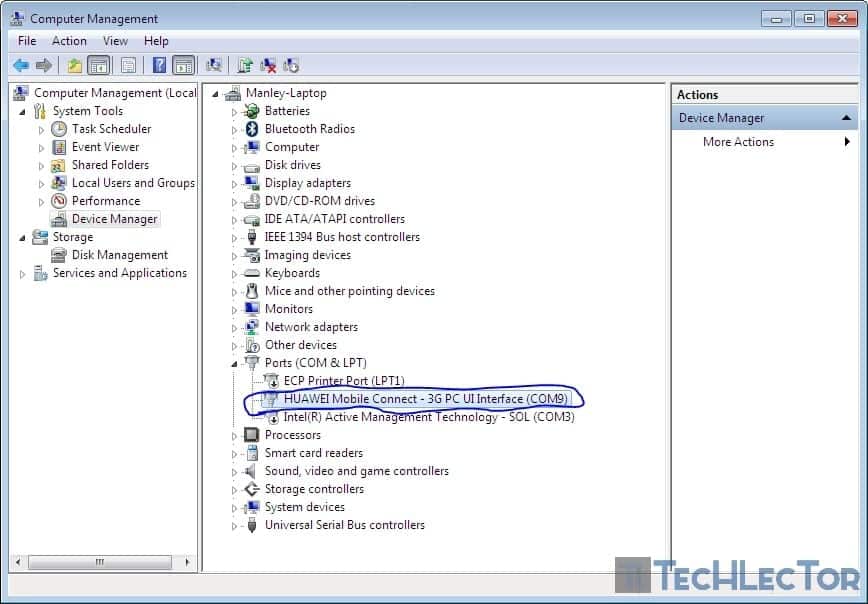Select ECP Printer Port (LPT1)
This screenshot has height=604, width=868.
point(344,381)
